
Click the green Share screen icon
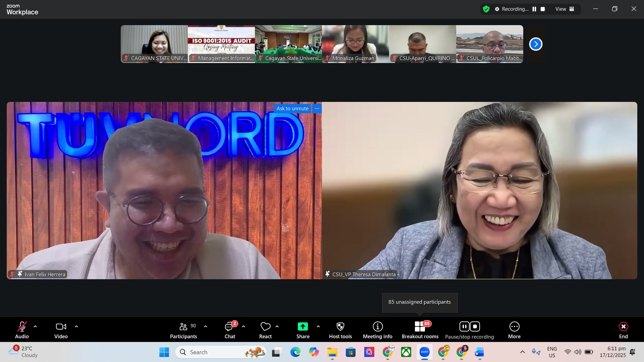[x=303, y=327]
